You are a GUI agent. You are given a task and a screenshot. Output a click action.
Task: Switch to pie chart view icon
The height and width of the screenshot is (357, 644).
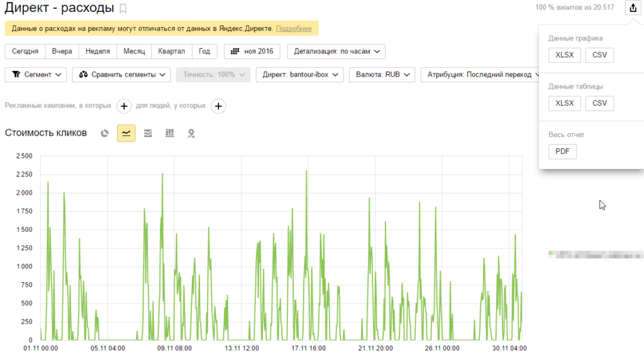(x=105, y=133)
